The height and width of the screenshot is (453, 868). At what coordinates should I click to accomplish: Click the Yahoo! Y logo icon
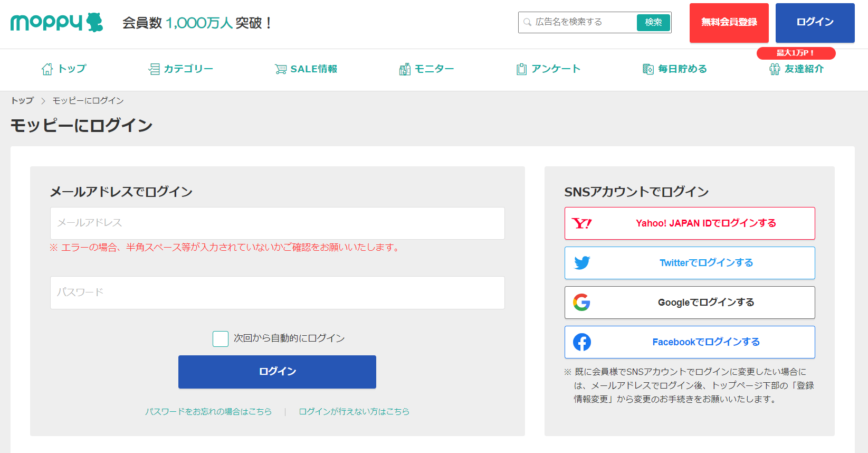582,223
